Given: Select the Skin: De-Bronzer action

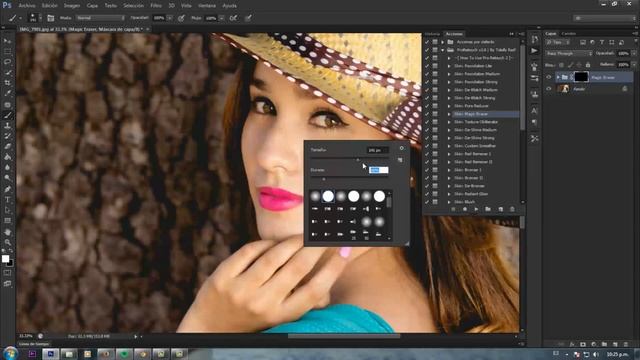Looking at the screenshot, I should point(469,186).
